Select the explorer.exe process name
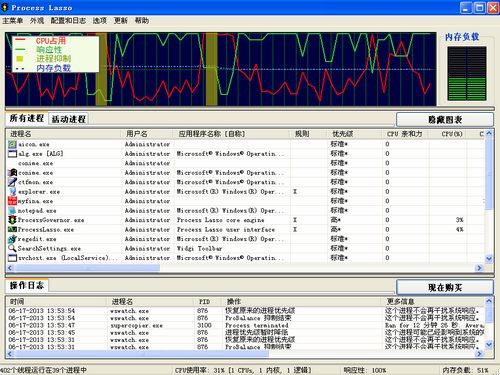 click(39, 192)
